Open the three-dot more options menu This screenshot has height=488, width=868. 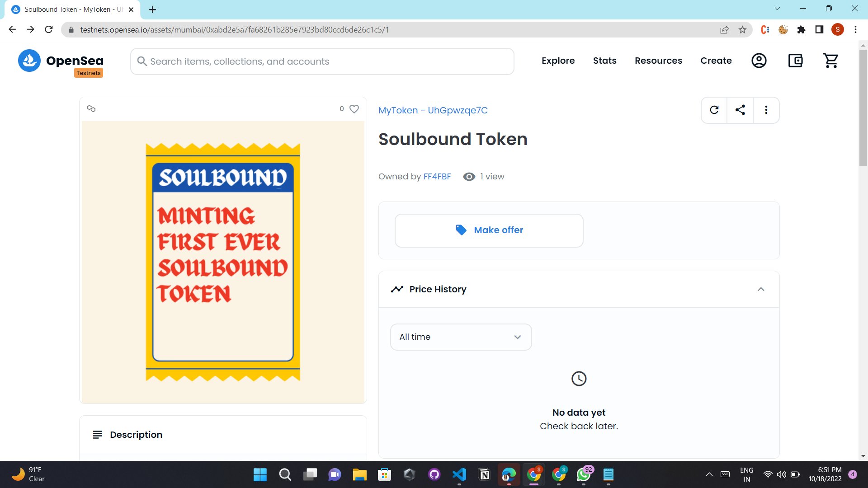(766, 110)
